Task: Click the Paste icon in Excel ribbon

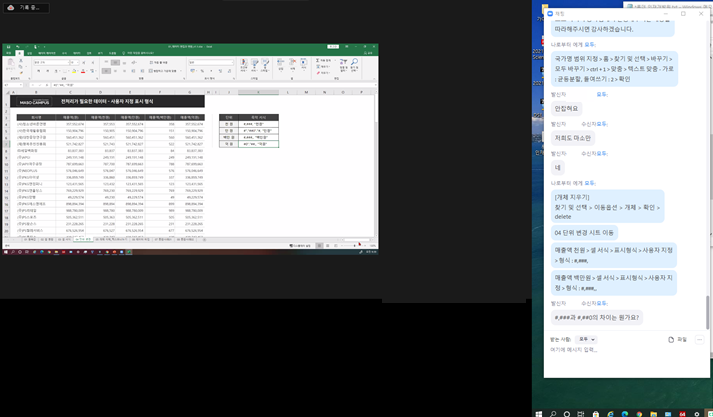Action: pyautogui.click(x=9, y=63)
